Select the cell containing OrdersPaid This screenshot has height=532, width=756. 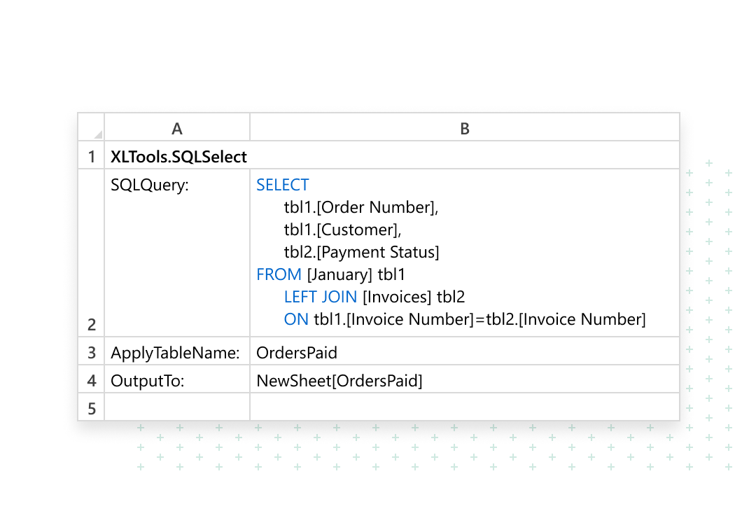[x=297, y=352]
